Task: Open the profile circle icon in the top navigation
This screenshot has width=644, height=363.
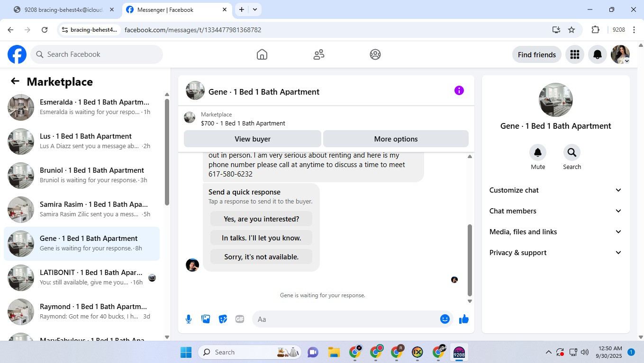Action: click(x=375, y=54)
